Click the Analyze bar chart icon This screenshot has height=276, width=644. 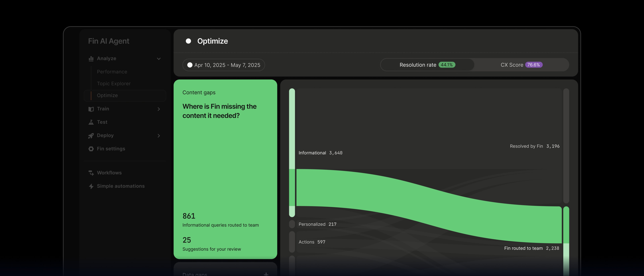[x=91, y=59]
